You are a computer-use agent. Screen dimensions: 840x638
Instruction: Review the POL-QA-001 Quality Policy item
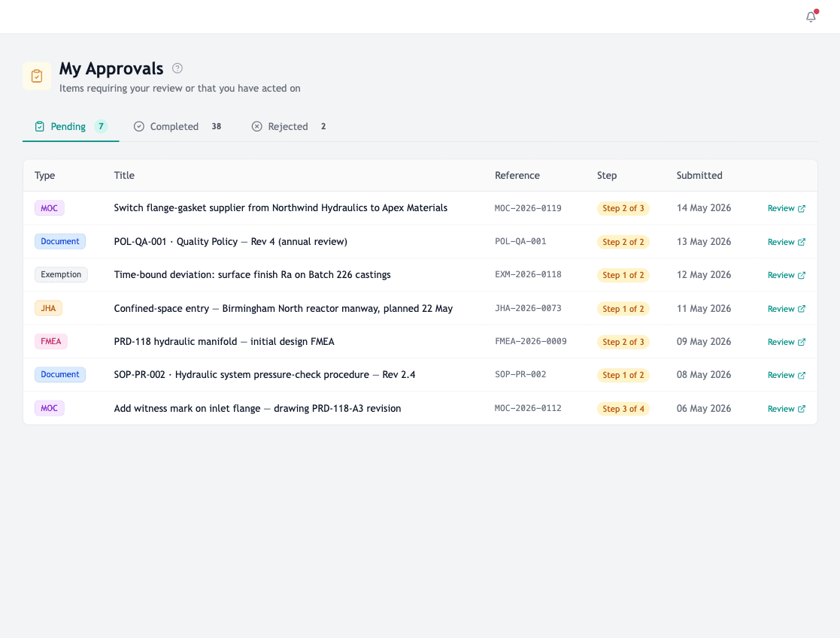(786, 242)
